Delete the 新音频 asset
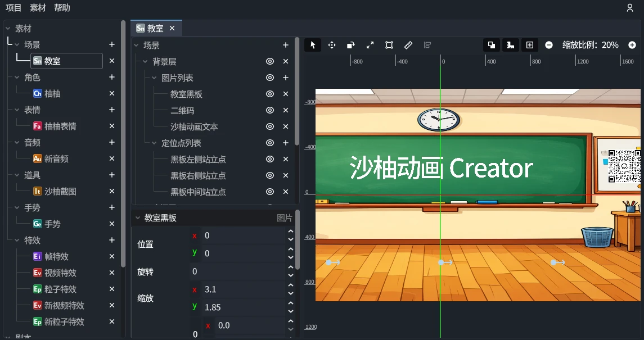 tap(112, 158)
